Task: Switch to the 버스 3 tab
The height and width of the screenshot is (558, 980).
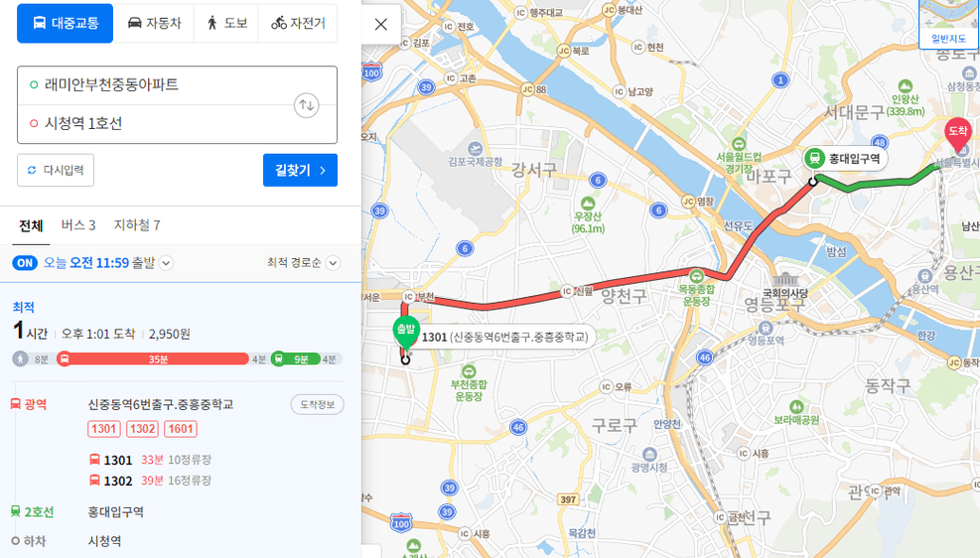Action: click(78, 225)
